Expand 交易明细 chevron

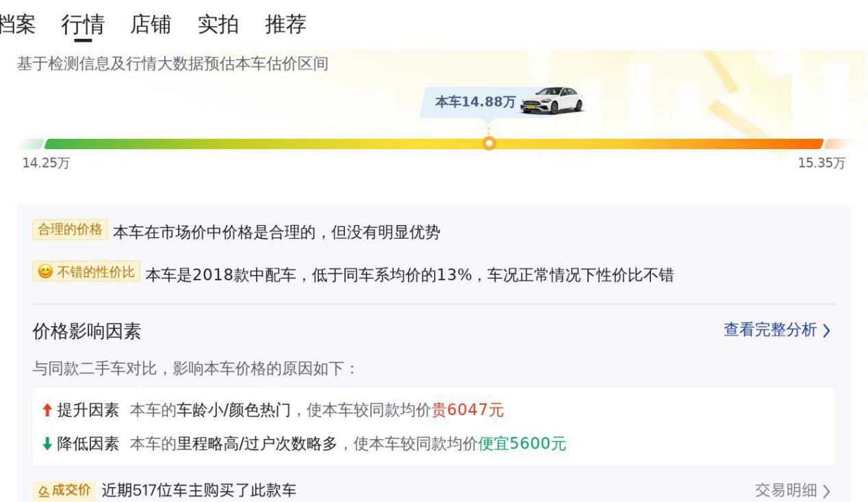pyautogui.click(x=793, y=490)
